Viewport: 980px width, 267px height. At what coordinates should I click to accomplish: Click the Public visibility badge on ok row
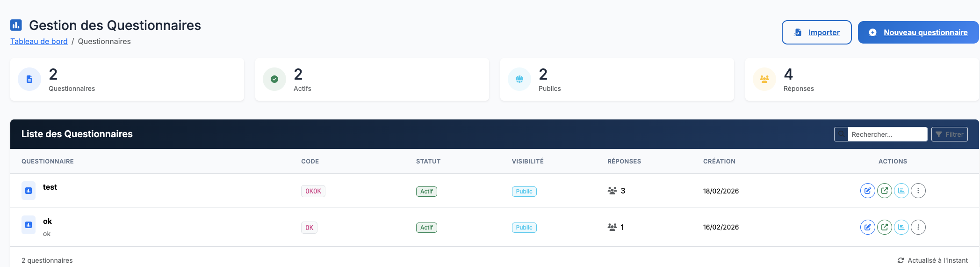524,228
